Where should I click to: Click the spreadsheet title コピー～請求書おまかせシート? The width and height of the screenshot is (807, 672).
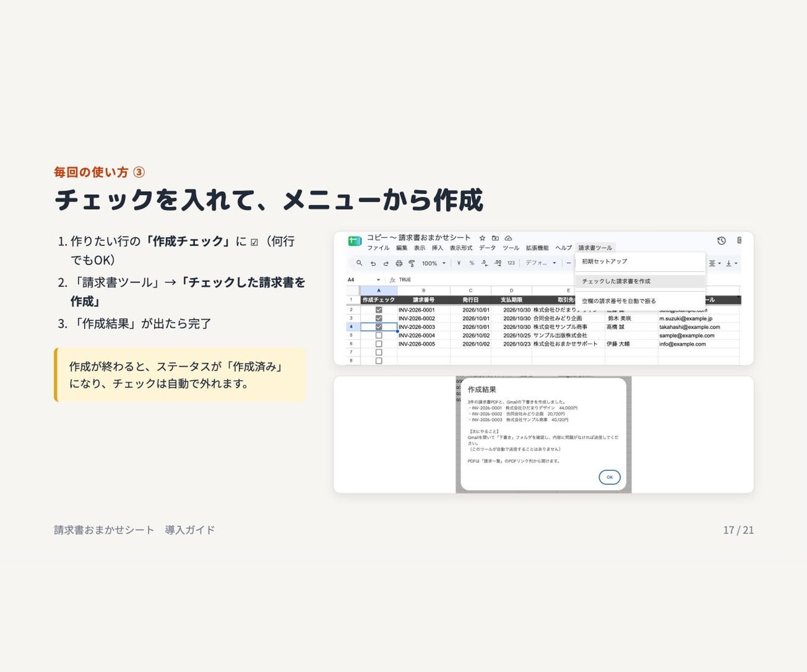point(419,237)
